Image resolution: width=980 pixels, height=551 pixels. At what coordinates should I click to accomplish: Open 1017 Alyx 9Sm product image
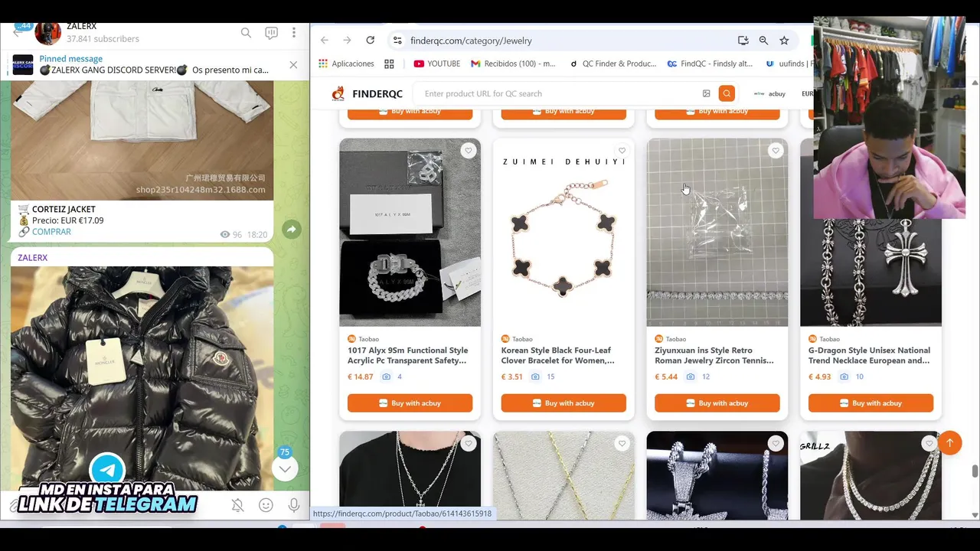pyautogui.click(x=410, y=233)
